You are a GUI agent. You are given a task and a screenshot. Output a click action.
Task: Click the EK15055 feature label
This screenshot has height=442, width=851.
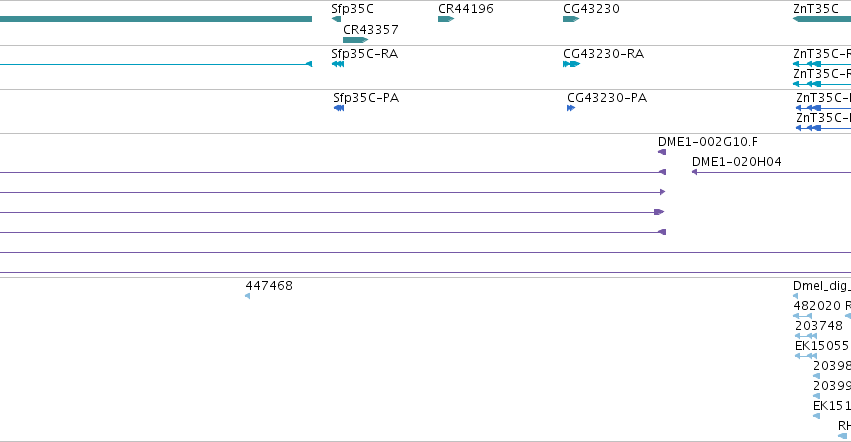coord(822,346)
